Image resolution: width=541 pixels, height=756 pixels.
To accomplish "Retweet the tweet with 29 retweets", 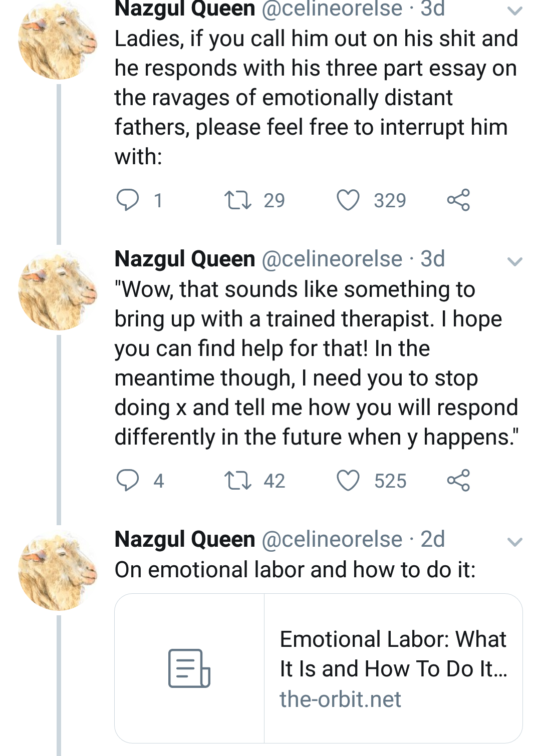I will point(237,200).
